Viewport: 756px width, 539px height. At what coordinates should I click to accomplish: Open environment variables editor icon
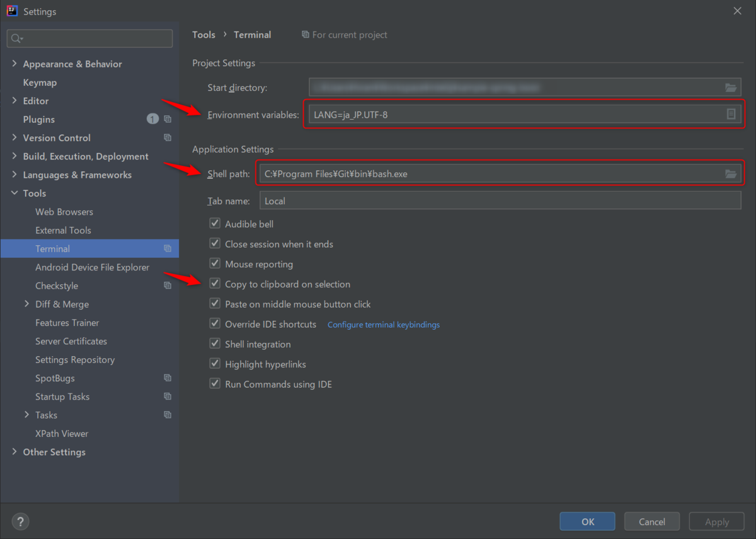(731, 114)
